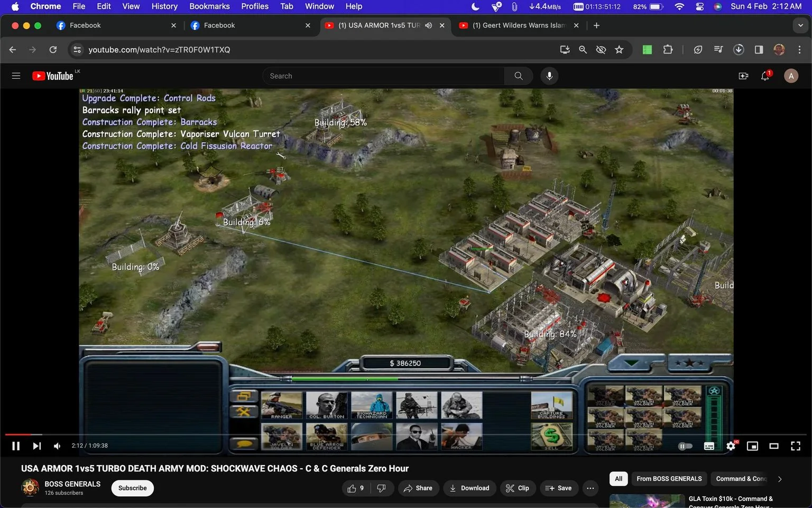
Task: Open YouTube notifications bell
Action: [765, 76]
